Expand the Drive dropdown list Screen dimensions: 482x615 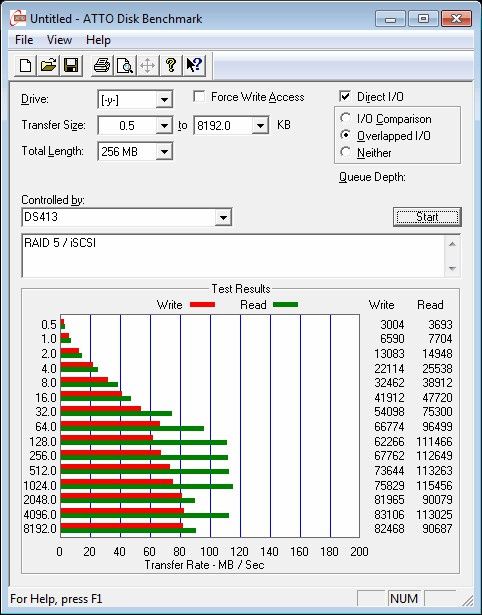point(164,100)
